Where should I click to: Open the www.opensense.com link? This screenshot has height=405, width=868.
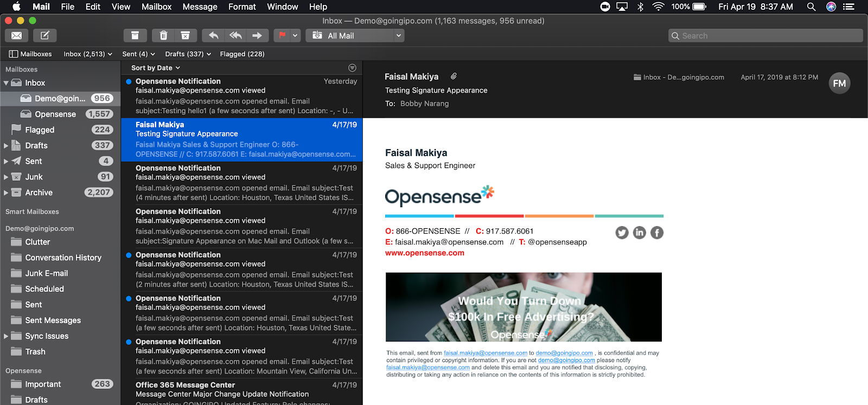pyautogui.click(x=425, y=253)
